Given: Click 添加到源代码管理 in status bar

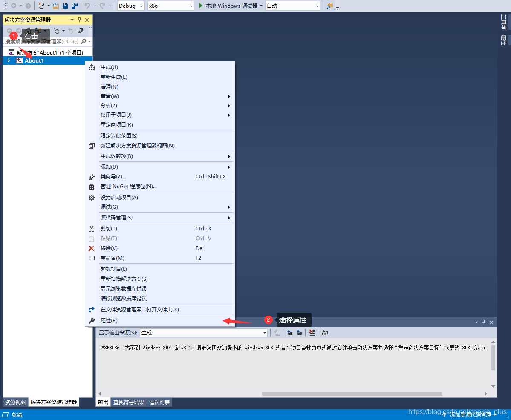Looking at the screenshot, I should tap(470, 415).
